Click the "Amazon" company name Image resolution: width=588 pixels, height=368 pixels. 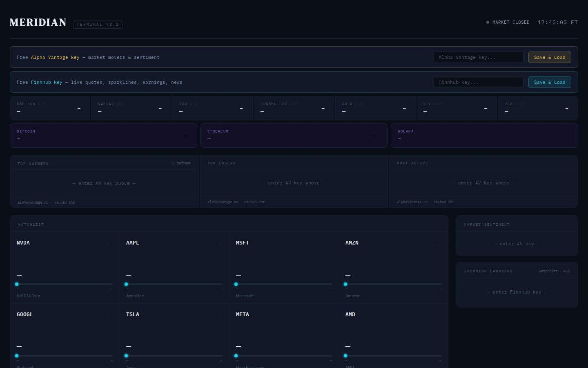click(353, 296)
